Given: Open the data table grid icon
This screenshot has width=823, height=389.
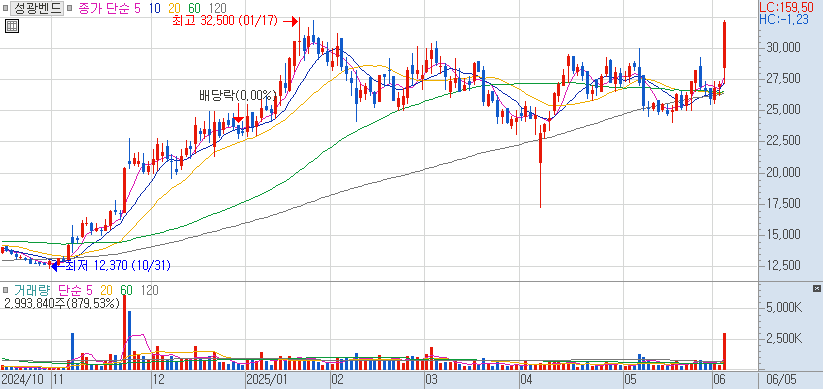Looking at the screenshot, I should click(12, 26).
